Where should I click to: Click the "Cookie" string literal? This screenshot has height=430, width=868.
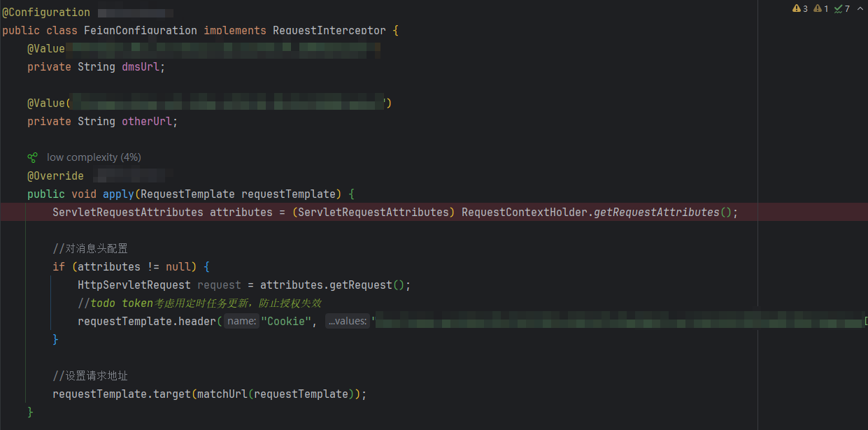coord(287,321)
